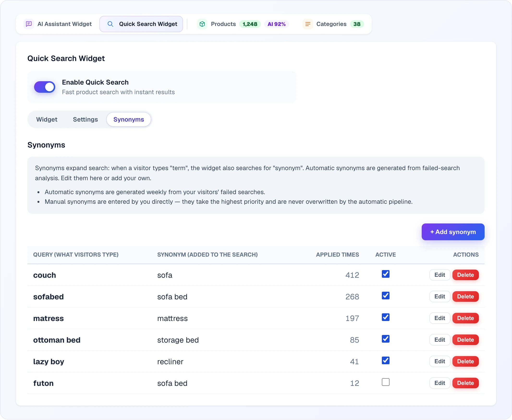Click the 412 applied times value
This screenshot has width=512, height=420.
coord(352,275)
